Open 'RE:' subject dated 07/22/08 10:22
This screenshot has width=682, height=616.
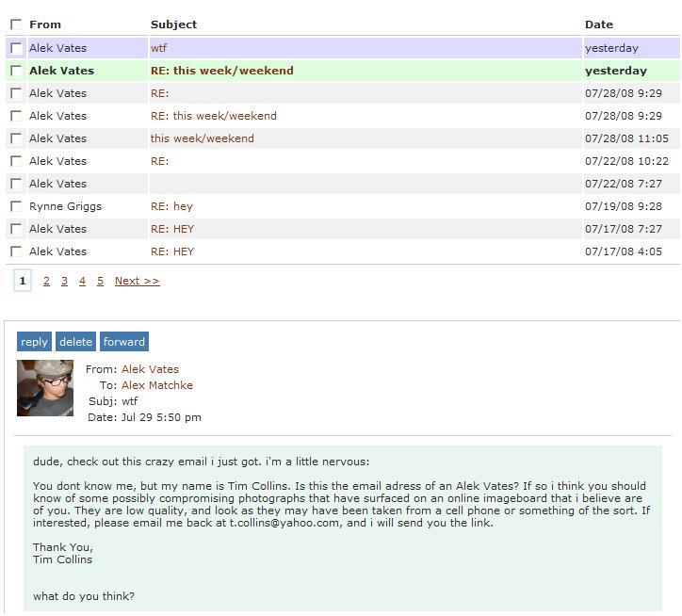click(159, 161)
